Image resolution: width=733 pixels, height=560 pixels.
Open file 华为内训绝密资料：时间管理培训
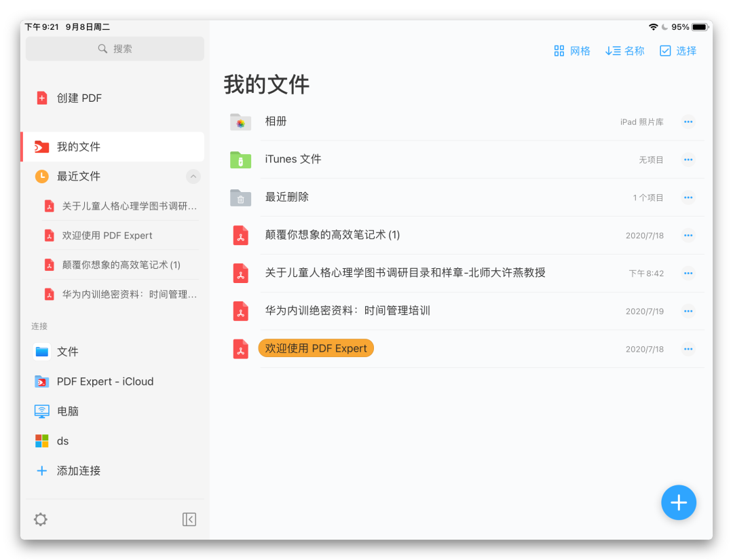point(347,311)
